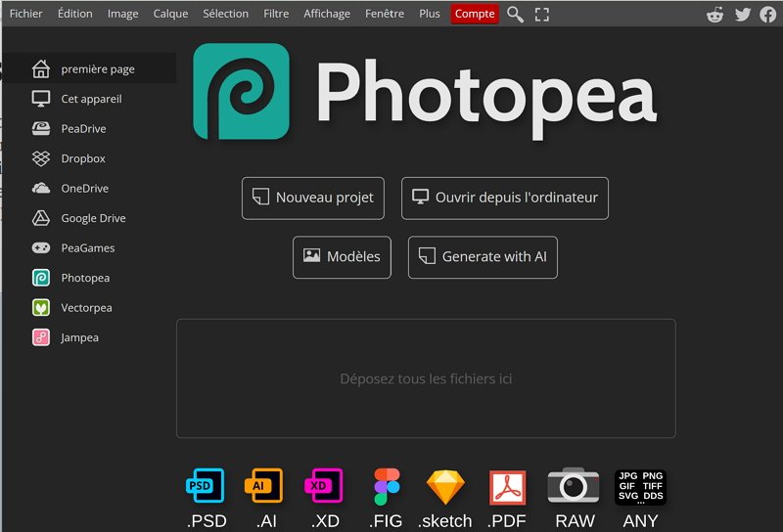Expand the Affichage menu

pyautogui.click(x=327, y=14)
